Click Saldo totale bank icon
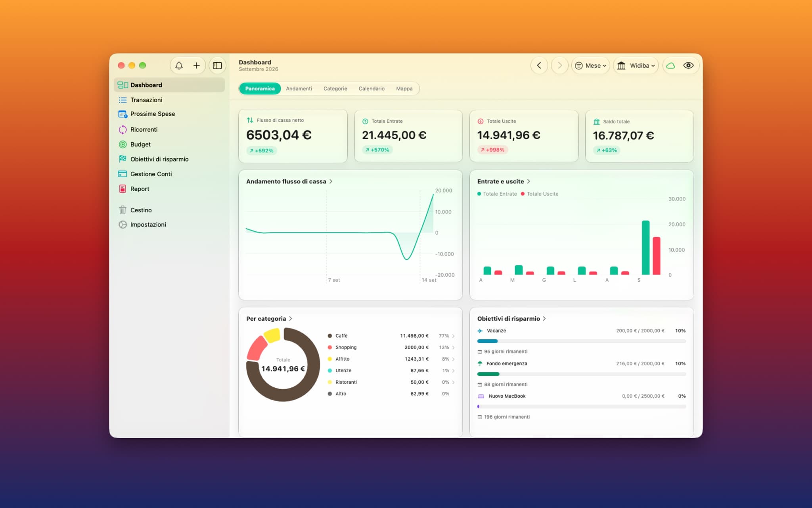 596,121
